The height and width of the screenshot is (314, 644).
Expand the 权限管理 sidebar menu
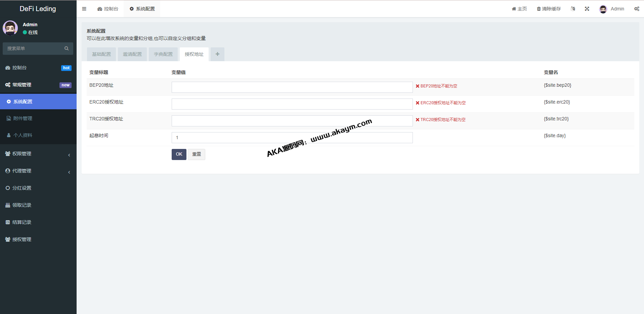[x=38, y=154]
